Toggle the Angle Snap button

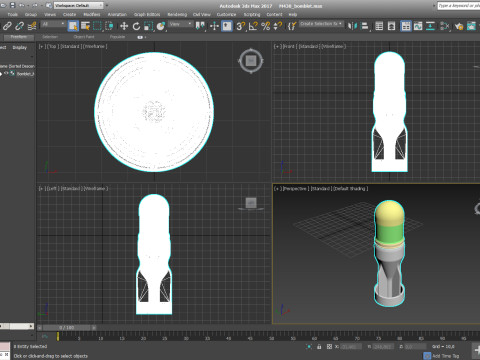coord(253,26)
